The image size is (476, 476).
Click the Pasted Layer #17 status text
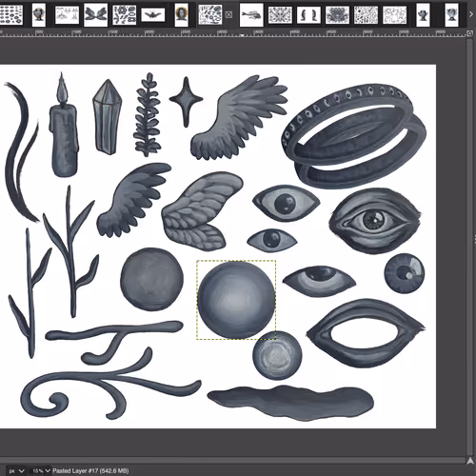90,470
